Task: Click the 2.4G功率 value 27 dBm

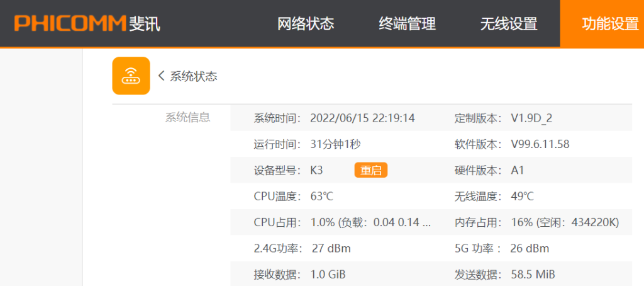Action: [331, 248]
